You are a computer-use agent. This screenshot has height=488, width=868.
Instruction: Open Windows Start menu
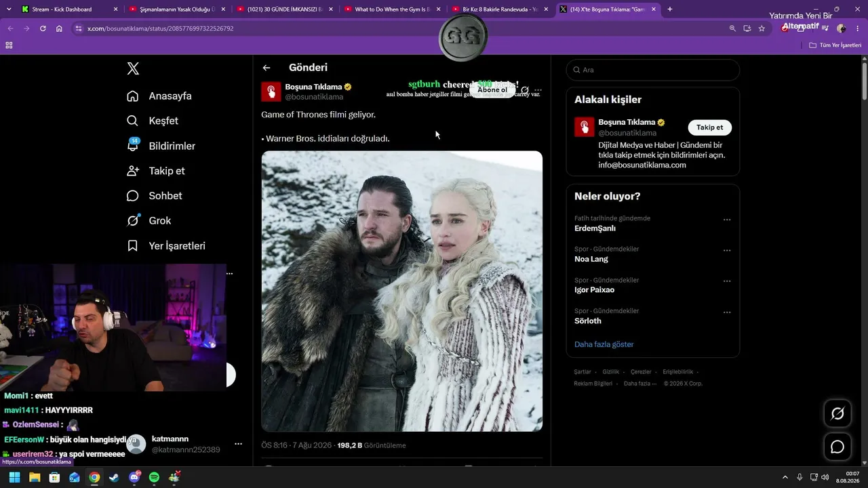[x=14, y=477]
